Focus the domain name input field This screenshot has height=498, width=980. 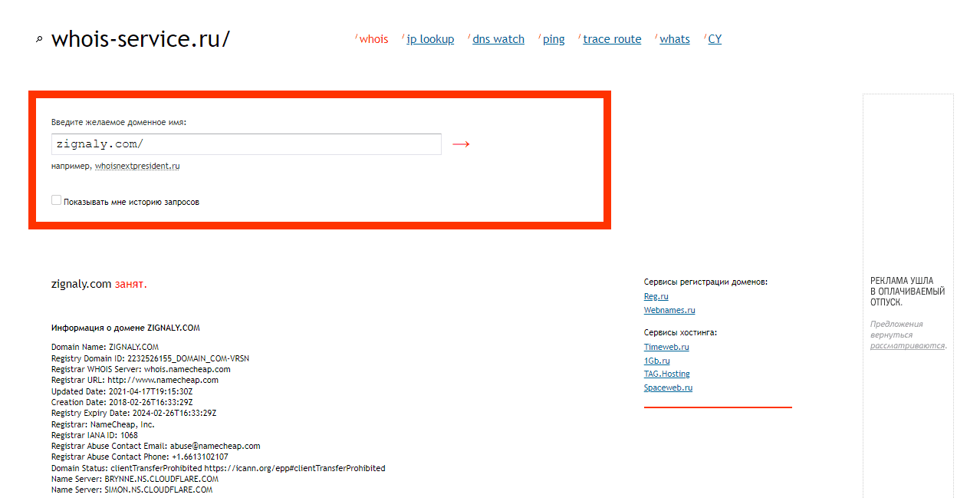246,144
